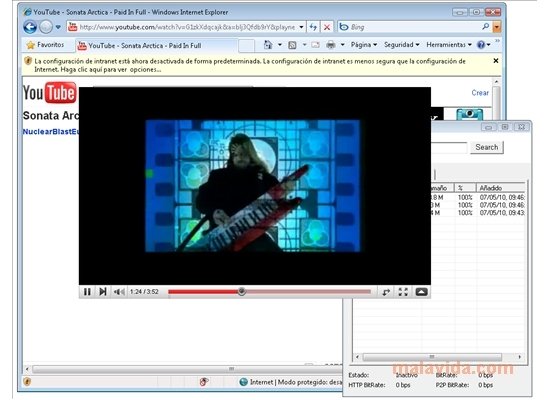Open a new blank tab
The width and height of the screenshot is (550, 400).
246,46
